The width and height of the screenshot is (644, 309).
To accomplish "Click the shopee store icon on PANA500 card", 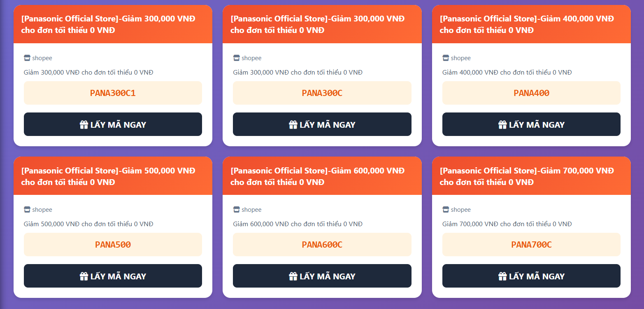I will pyautogui.click(x=27, y=210).
